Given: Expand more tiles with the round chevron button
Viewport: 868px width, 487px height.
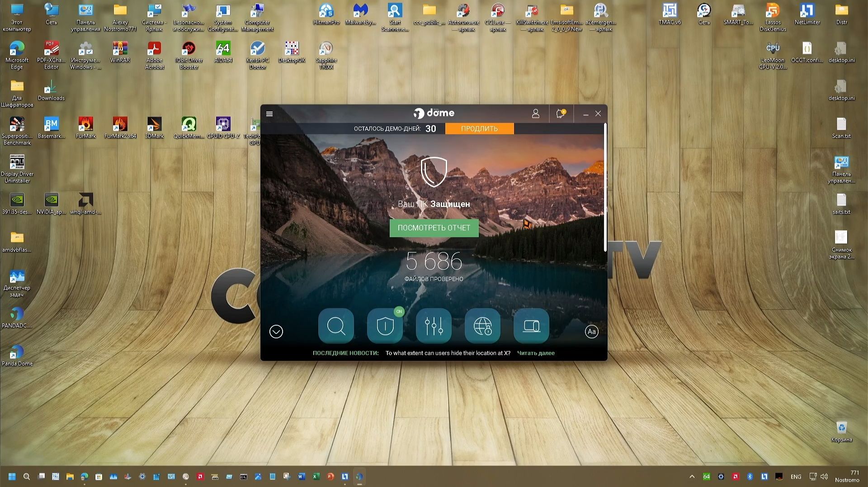Looking at the screenshot, I should [x=276, y=332].
